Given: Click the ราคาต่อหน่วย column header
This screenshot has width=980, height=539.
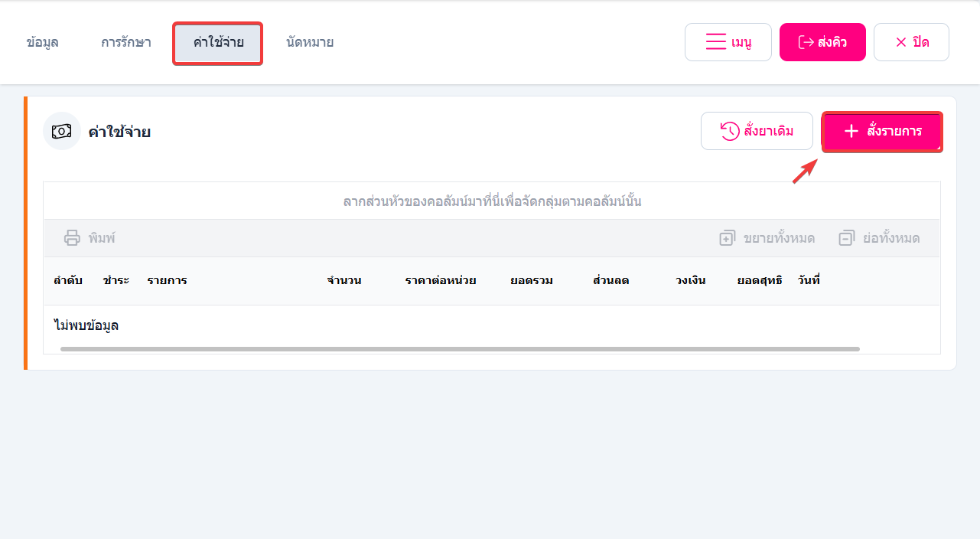Looking at the screenshot, I should coord(441,280).
